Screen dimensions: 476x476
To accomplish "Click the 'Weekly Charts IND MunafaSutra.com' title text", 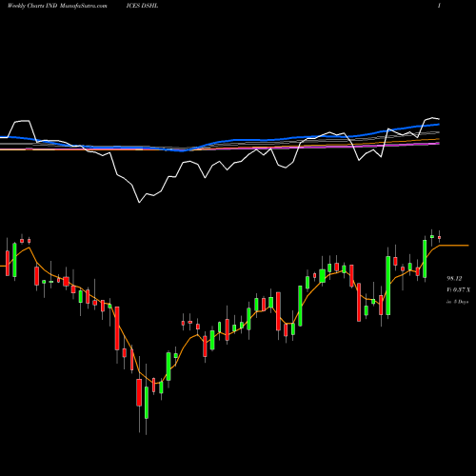I will [x=57, y=6].
